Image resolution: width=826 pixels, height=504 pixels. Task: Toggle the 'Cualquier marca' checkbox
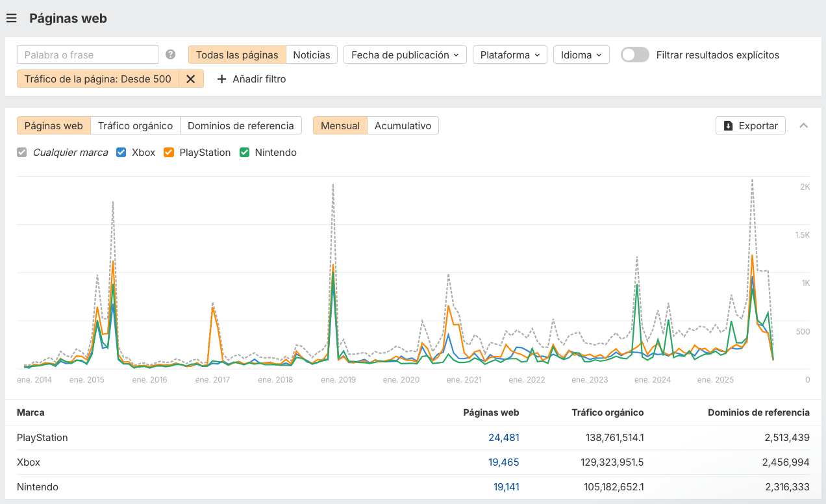21,152
